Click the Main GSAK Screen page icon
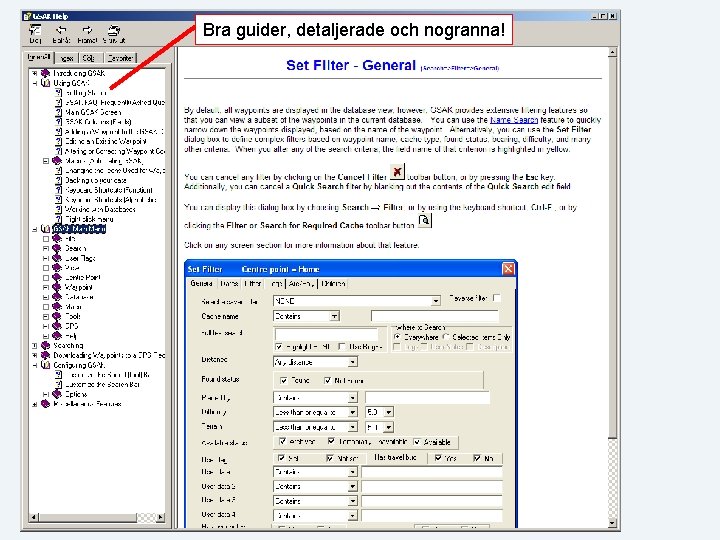720x540 pixels. pos(58,112)
